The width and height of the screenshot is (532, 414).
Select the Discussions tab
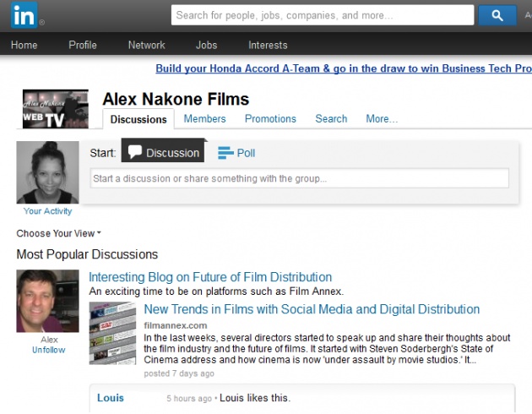pyautogui.click(x=138, y=119)
